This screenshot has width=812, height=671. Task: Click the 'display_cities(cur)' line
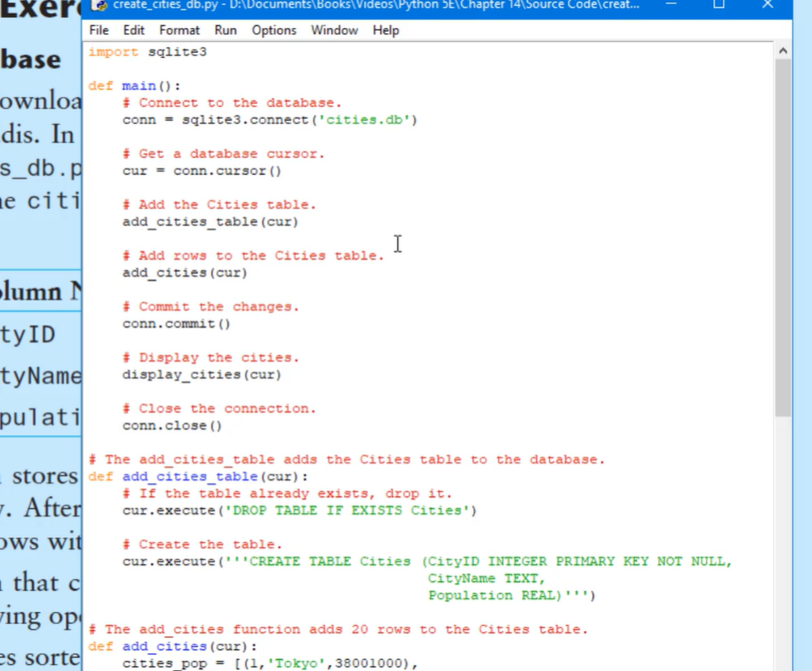[202, 375]
